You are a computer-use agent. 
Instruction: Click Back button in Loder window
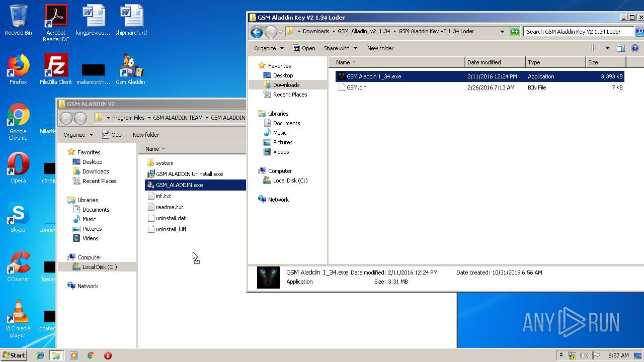pos(257,32)
